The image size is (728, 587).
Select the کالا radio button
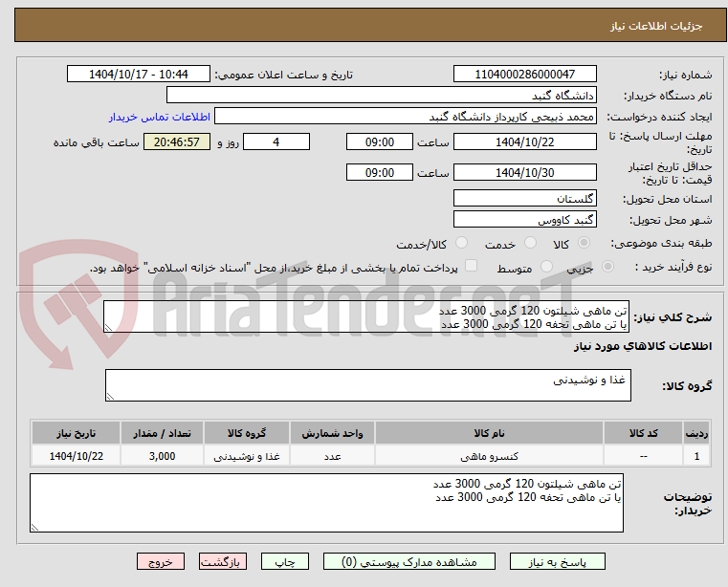(585, 243)
